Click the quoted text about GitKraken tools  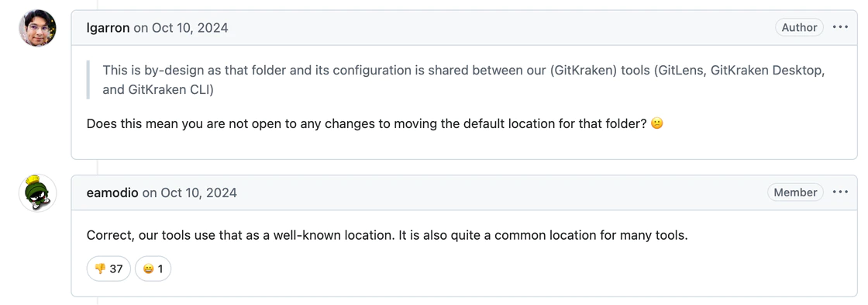coord(464,81)
